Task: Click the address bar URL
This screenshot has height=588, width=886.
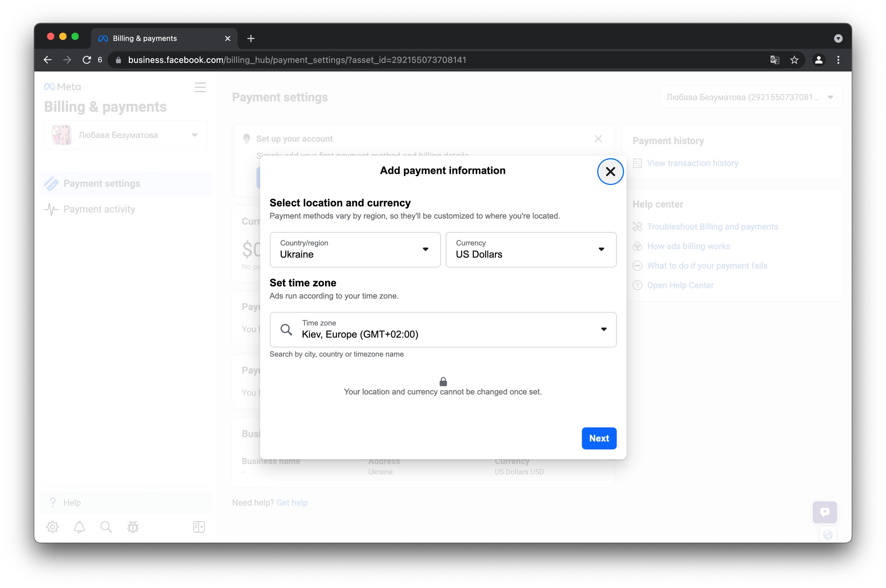Action: tap(297, 60)
